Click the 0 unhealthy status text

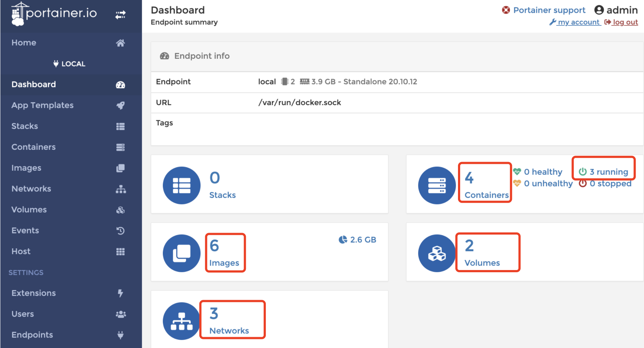point(548,183)
